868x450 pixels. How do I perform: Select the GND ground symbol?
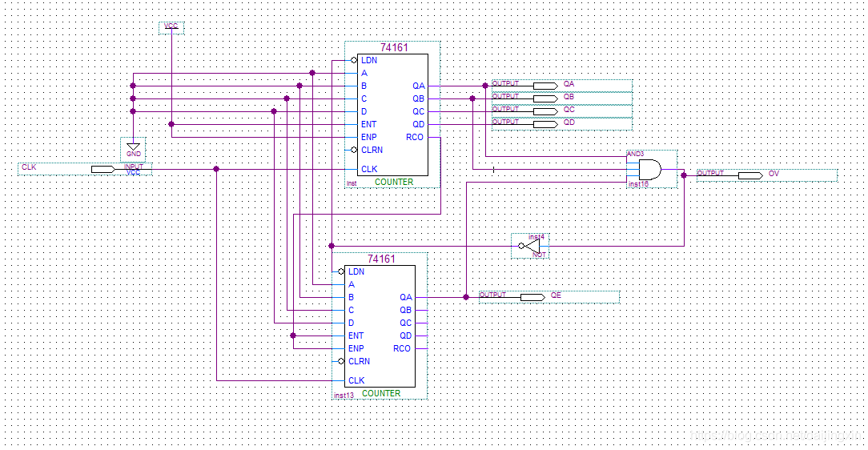tap(134, 150)
